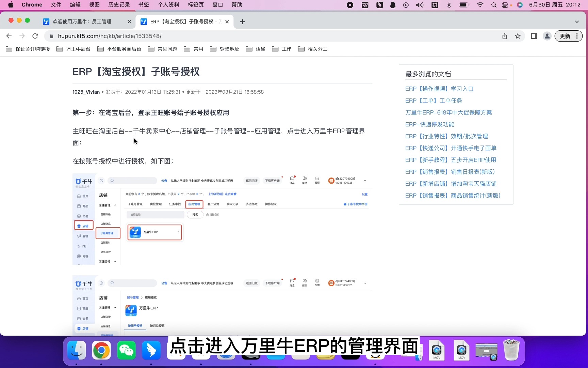Open the Trash in the Dock
Viewport: 588px width, 368px height.
coord(511,350)
